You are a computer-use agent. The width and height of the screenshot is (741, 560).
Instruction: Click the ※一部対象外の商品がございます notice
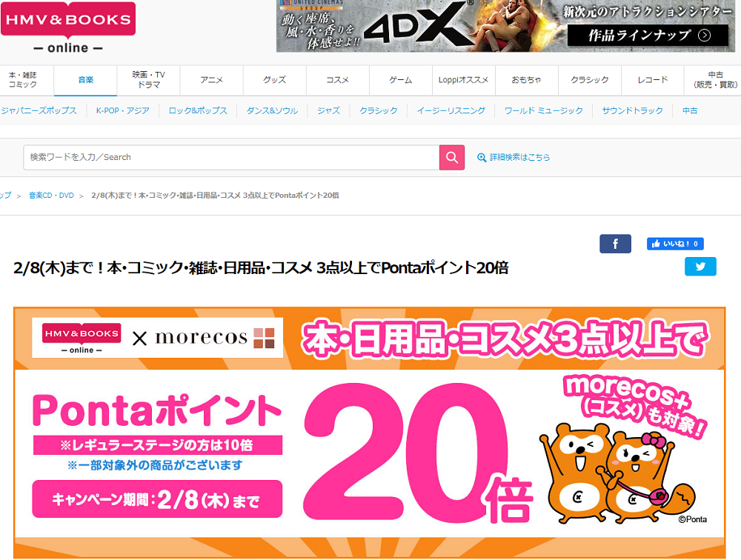tap(155, 465)
